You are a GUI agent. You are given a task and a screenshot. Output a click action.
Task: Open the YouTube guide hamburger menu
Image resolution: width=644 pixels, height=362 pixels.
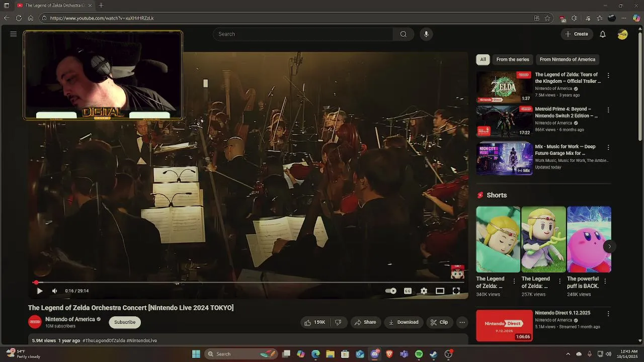click(x=14, y=34)
